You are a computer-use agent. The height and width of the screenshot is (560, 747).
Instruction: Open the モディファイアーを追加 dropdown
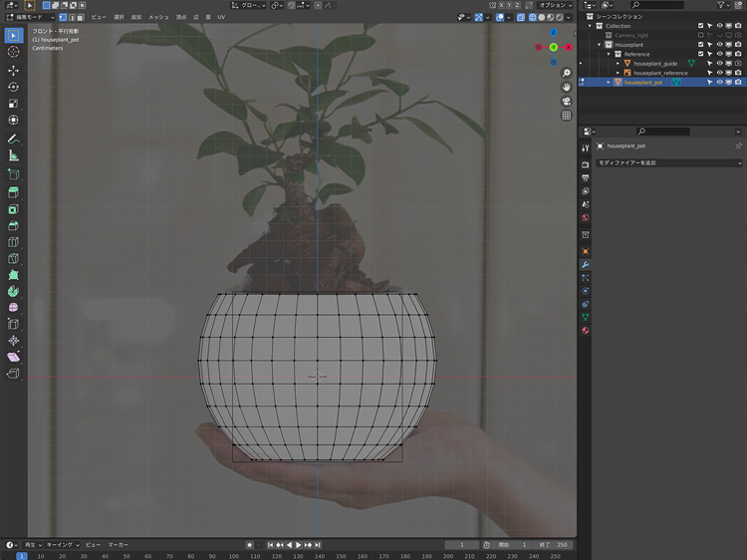[x=668, y=162]
